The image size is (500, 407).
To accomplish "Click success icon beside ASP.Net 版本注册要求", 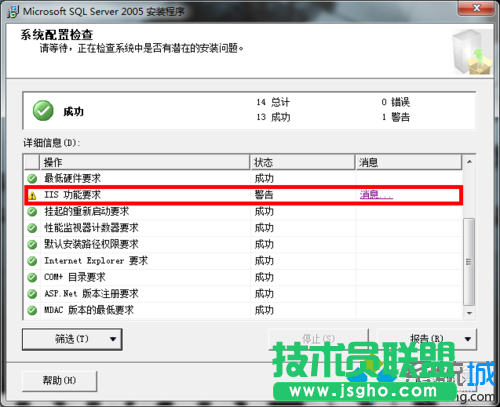I will tap(32, 294).
